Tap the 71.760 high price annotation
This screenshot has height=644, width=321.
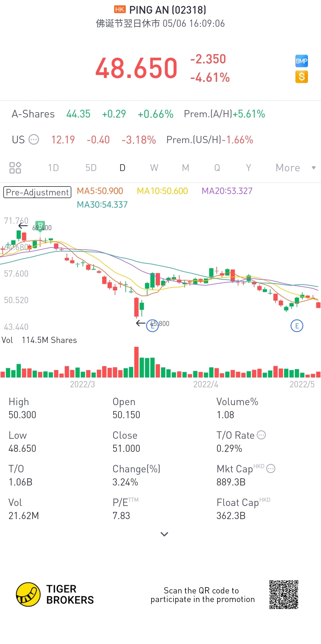pyautogui.click(x=16, y=221)
